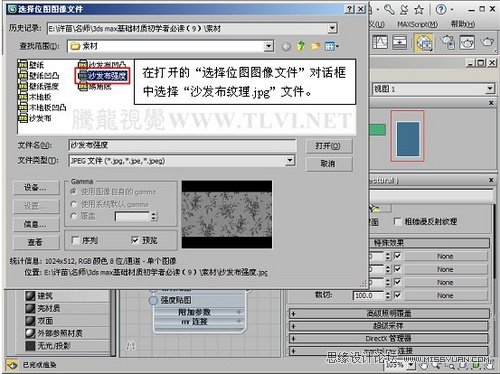The width and height of the screenshot is (500, 374).
Task: Click the satellite dish subscription icon
Action: point(404,10)
